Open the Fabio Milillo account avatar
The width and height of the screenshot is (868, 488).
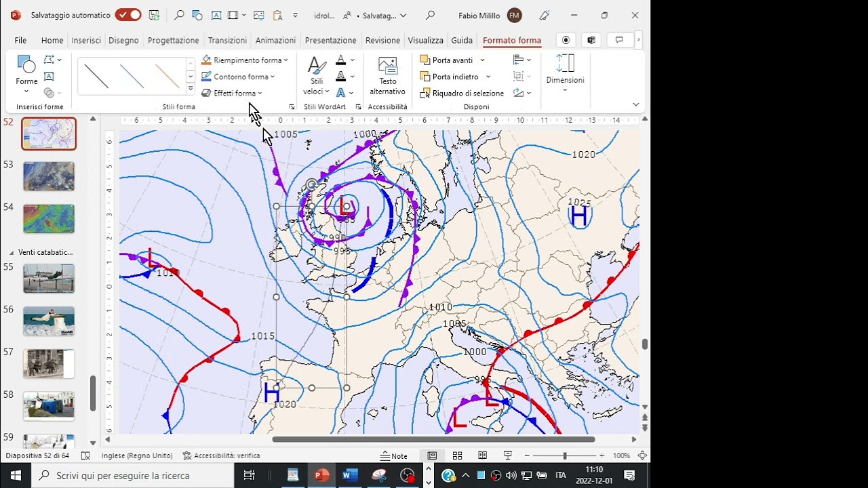click(514, 15)
